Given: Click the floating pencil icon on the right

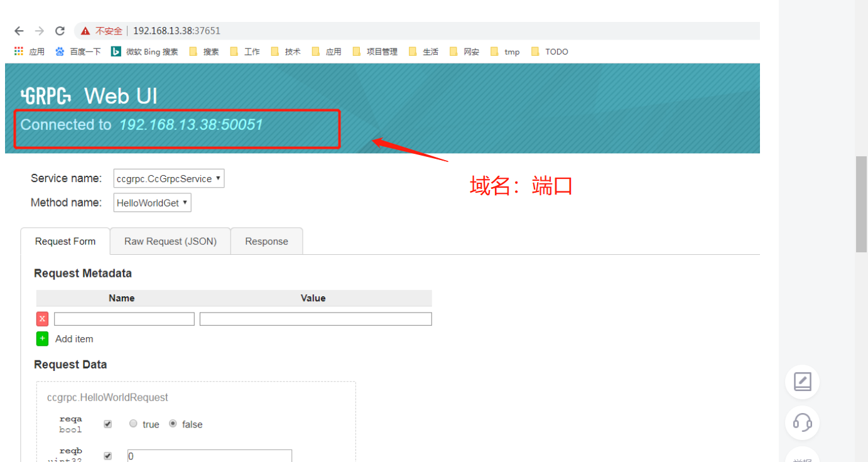Looking at the screenshot, I should pos(802,382).
